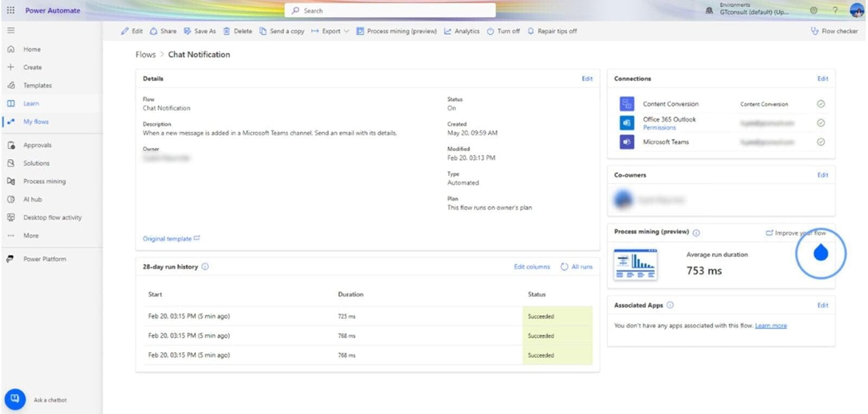The image size is (868, 414).
Task: Click Improve your flow link
Action: coord(796,233)
